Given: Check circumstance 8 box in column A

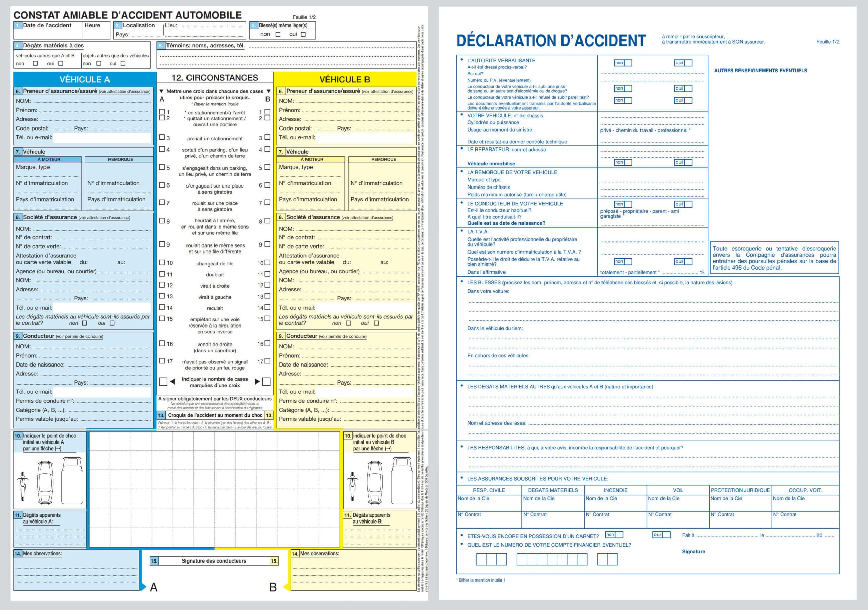Looking at the screenshot, I should [x=162, y=221].
